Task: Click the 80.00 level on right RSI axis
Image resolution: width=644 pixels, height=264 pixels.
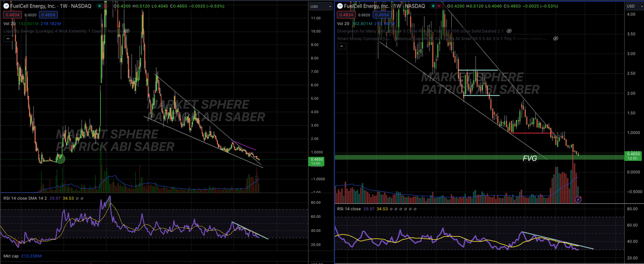Action: [x=632, y=208]
